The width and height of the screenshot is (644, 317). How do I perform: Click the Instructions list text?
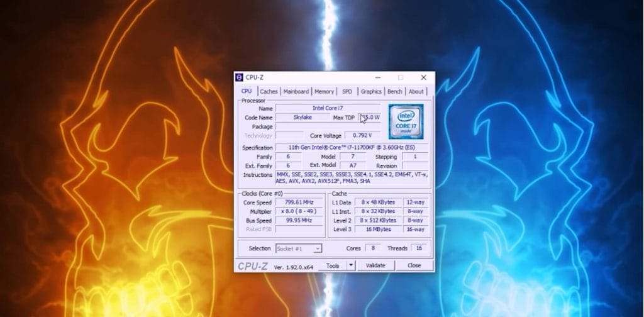pyautogui.click(x=352, y=178)
